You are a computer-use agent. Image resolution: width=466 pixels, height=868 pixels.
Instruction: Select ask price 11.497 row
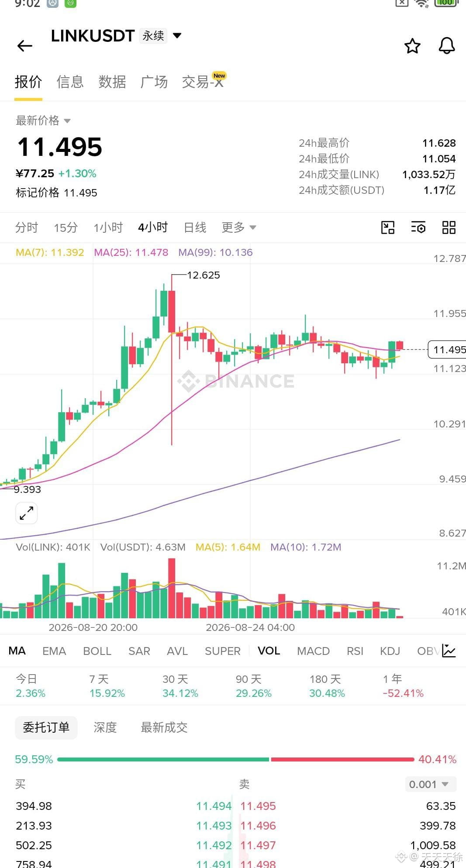(258, 845)
